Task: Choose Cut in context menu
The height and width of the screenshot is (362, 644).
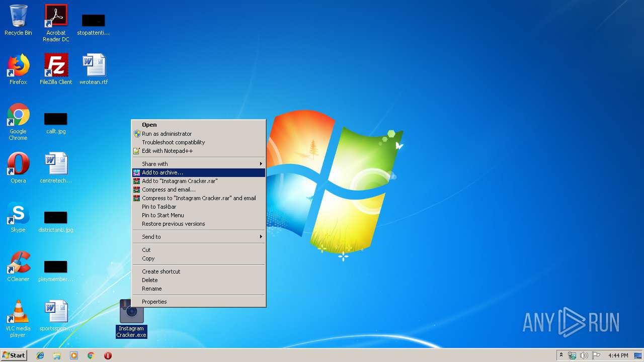Action: tap(199, 250)
